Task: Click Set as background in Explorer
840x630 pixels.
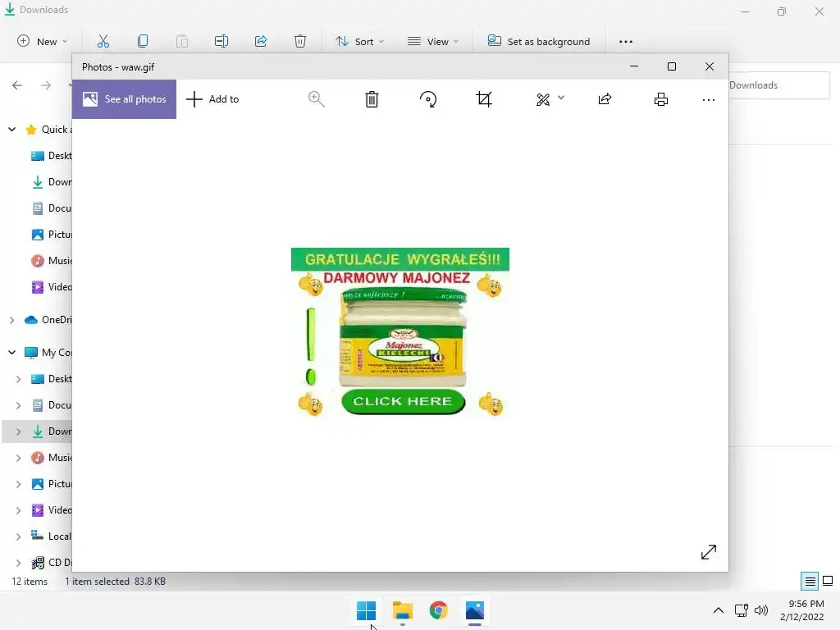Action: (538, 41)
